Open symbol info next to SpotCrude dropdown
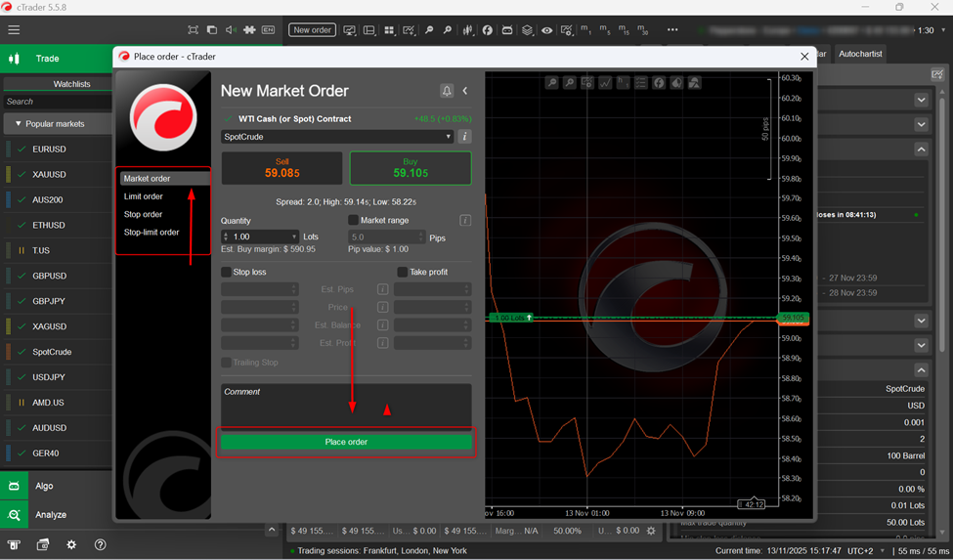 coord(465,137)
